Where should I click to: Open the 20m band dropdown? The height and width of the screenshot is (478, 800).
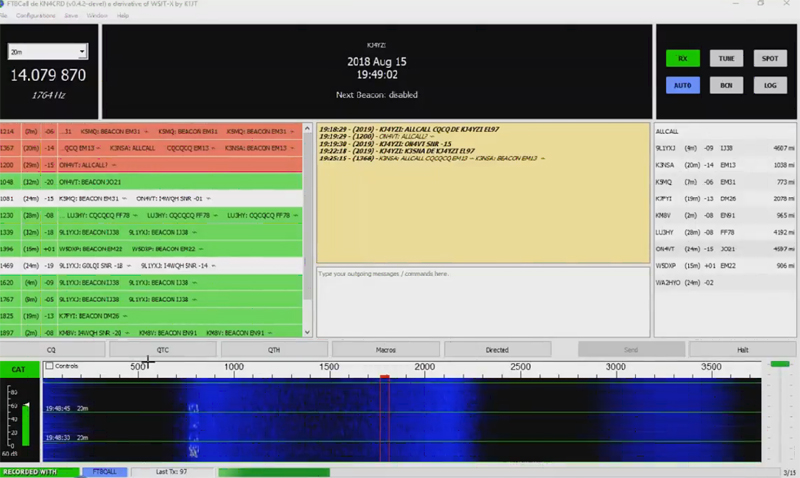[x=47, y=51]
